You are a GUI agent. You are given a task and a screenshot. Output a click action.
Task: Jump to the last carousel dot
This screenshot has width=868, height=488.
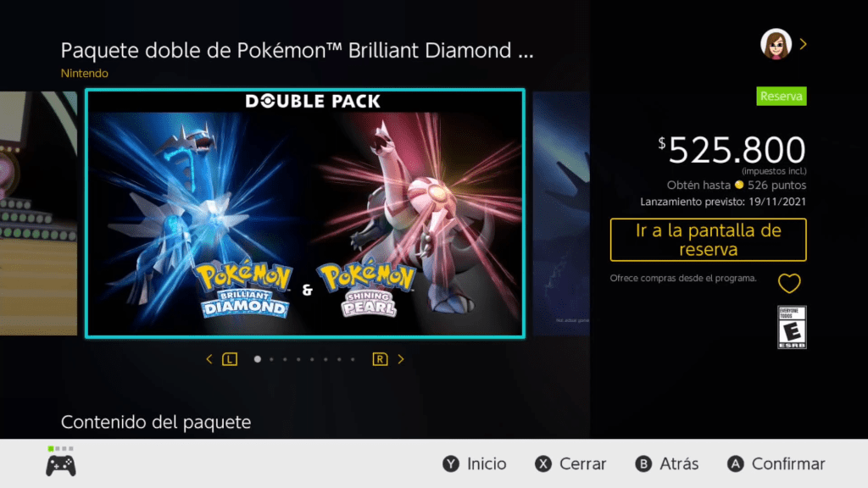click(x=353, y=359)
